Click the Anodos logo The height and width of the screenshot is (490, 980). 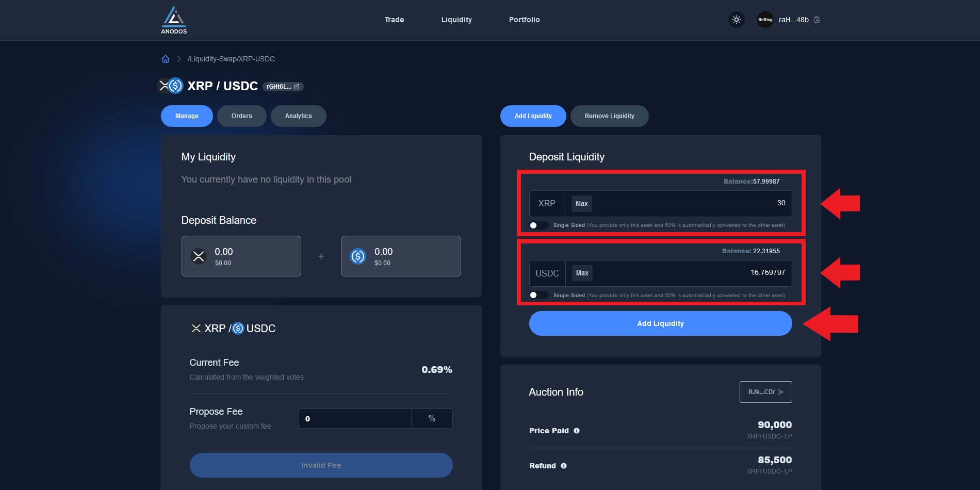[x=174, y=20]
